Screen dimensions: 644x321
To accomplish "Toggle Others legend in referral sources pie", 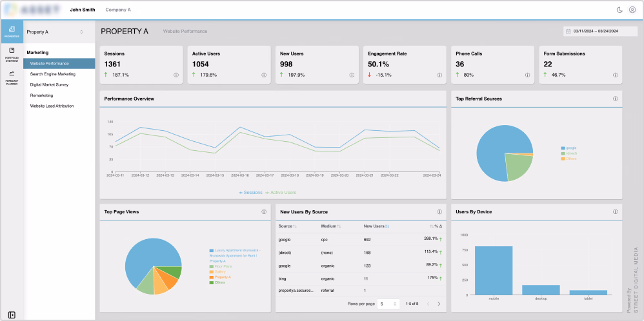I will [x=569, y=159].
